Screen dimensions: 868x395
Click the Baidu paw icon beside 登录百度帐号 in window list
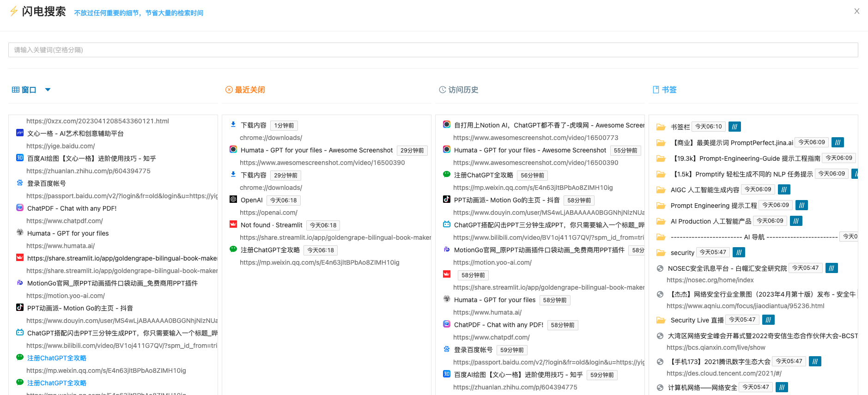point(20,183)
